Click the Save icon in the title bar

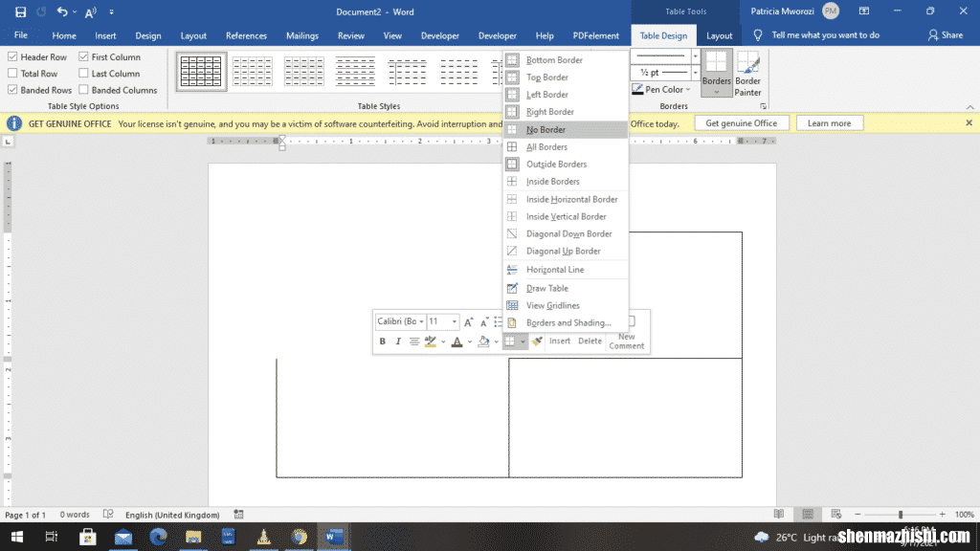pyautogui.click(x=20, y=11)
